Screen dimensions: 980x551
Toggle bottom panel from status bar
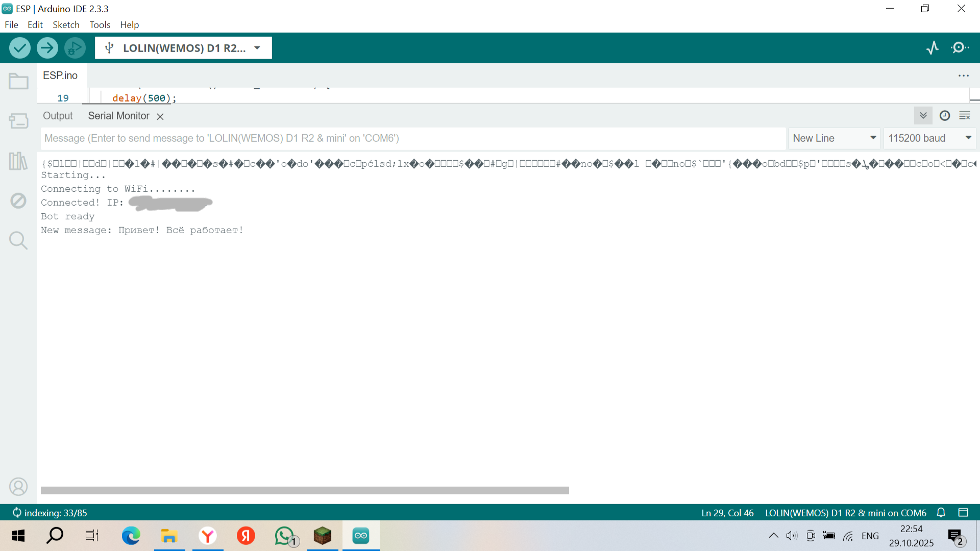click(963, 513)
